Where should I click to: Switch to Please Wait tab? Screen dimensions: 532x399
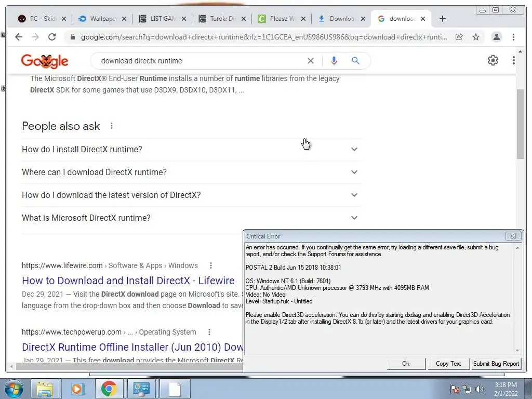pyautogui.click(x=281, y=19)
